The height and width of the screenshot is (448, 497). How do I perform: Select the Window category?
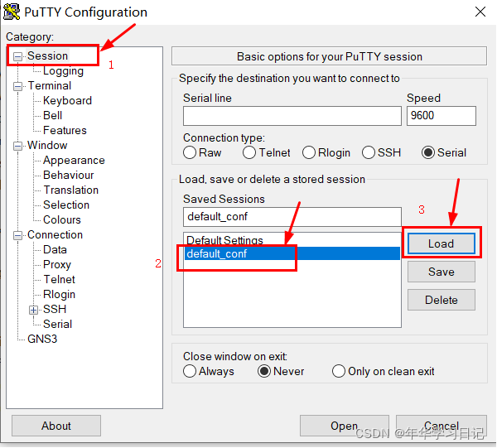(x=47, y=145)
